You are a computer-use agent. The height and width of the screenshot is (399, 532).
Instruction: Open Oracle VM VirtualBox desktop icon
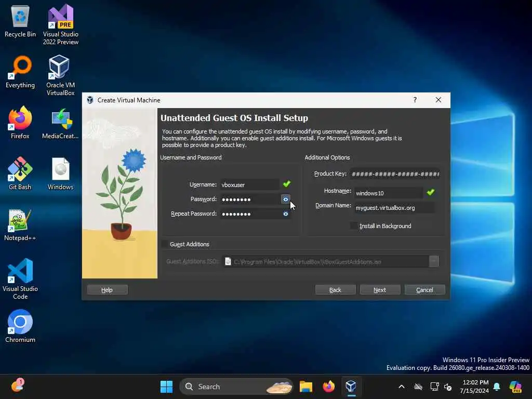[x=60, y=75]
